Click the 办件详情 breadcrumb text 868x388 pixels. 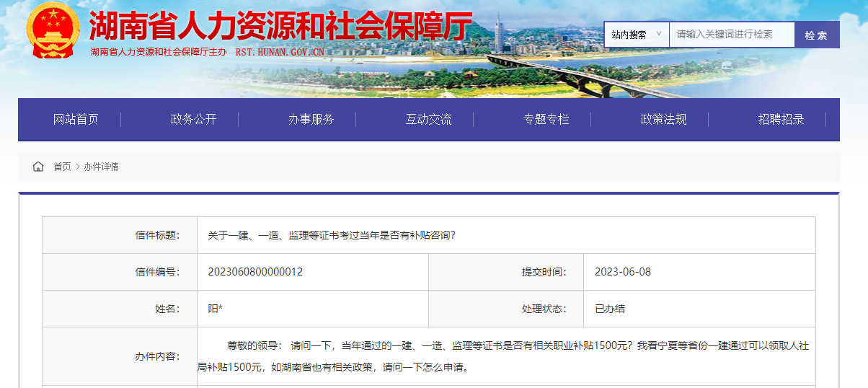[101, 167]
